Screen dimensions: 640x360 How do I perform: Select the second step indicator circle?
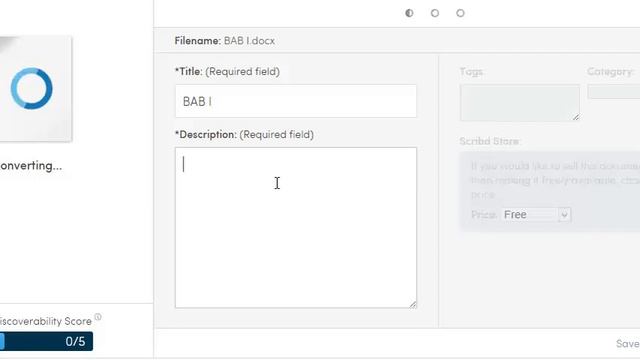435,13
